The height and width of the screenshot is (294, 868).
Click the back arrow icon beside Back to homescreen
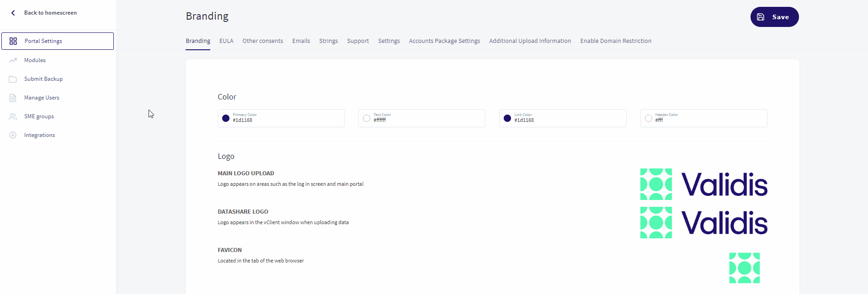pyautogui.click(x=13, y=13)
